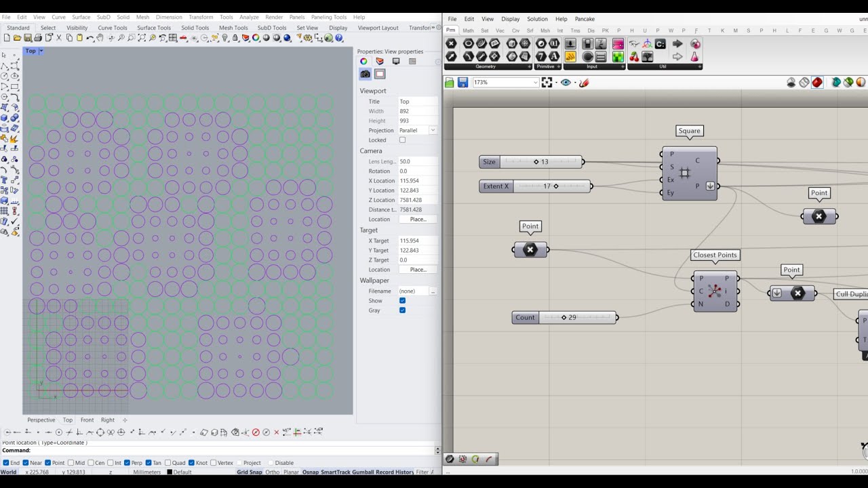Save the Rhino file with the floppy icon
This screenshot has width=868, height=488.
click(27, 38)
